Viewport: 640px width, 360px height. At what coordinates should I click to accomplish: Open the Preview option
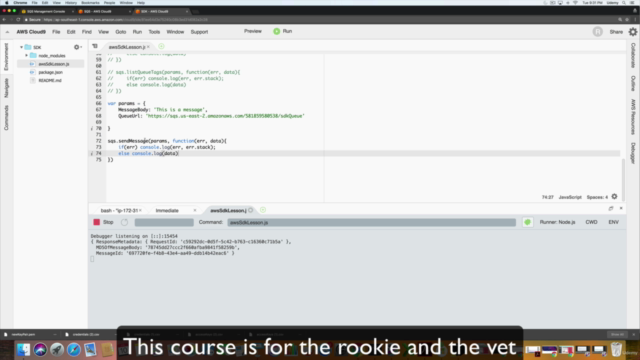[253, 31]
